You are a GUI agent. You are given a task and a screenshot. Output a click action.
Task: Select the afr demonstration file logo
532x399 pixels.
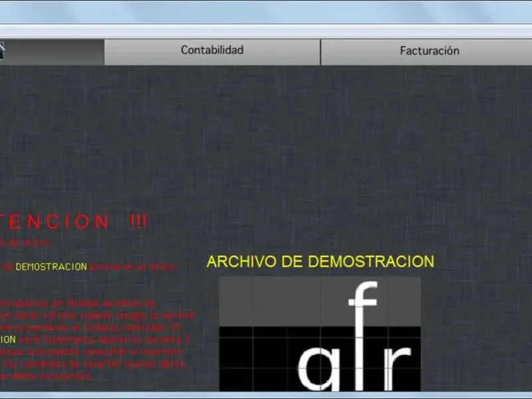click(320, 334)
